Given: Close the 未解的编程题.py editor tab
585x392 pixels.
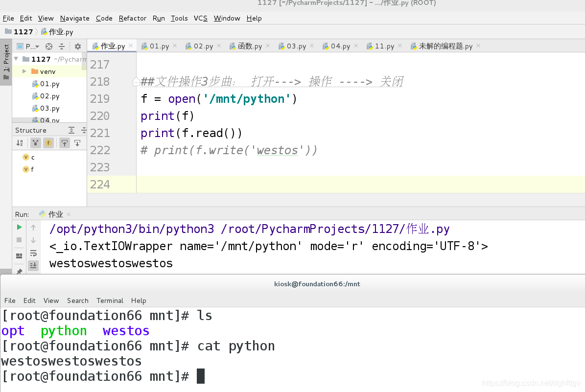Looking at the screenshot, I should 478,46.
